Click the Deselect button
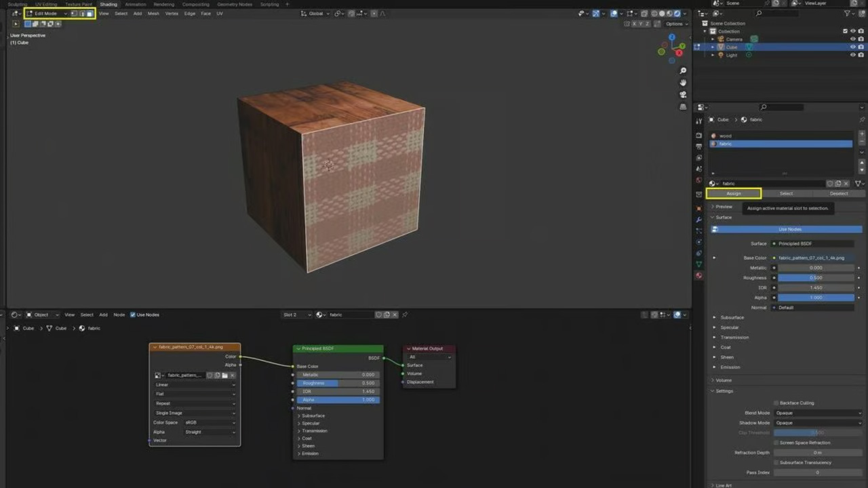 [839, 194]
